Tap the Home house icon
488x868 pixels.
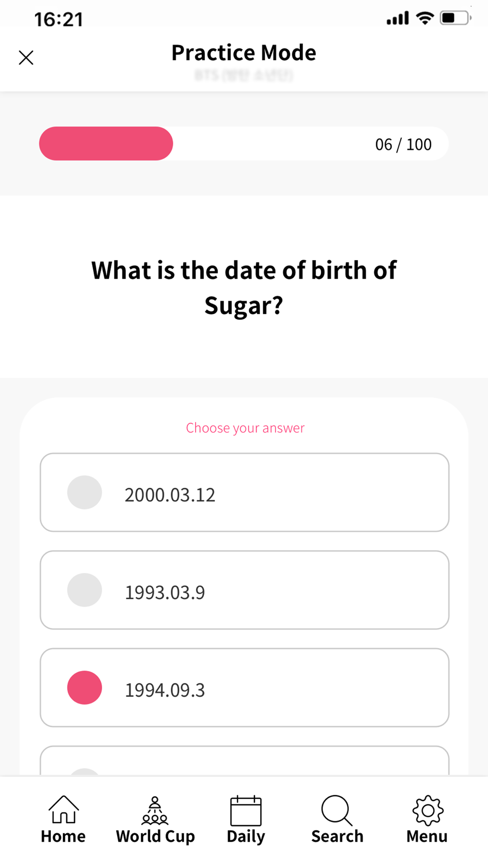click(x=63, y=809)
